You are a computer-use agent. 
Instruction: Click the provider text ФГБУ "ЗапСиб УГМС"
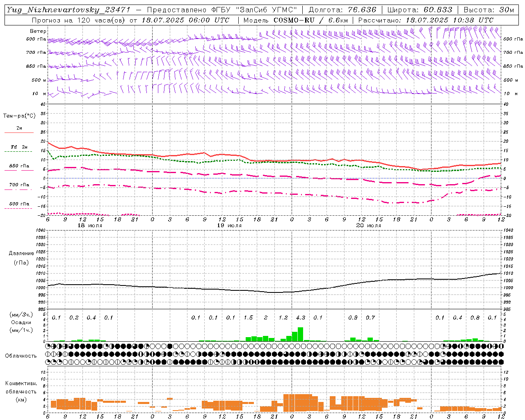pos(253,10)
